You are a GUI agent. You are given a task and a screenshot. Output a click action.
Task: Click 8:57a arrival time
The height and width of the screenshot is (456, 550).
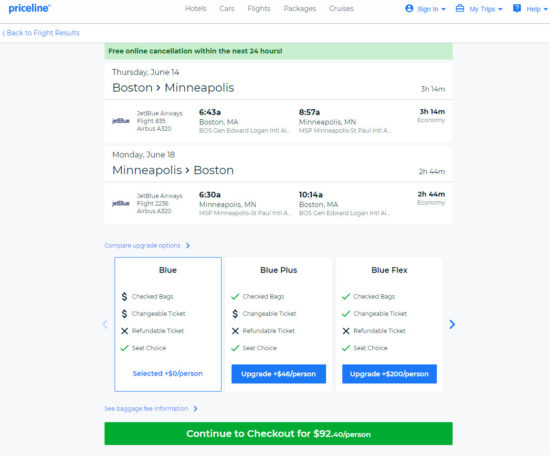point(309,112)
